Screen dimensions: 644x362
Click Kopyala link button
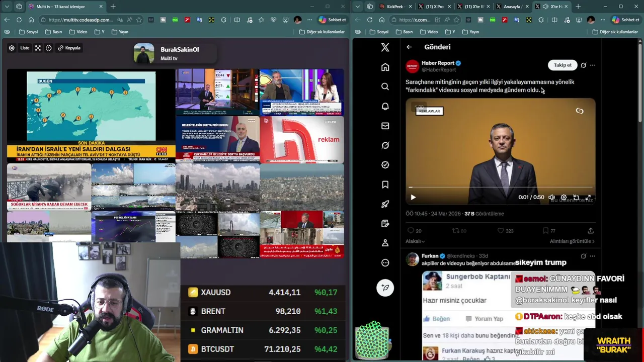click(x=69, y=48)
